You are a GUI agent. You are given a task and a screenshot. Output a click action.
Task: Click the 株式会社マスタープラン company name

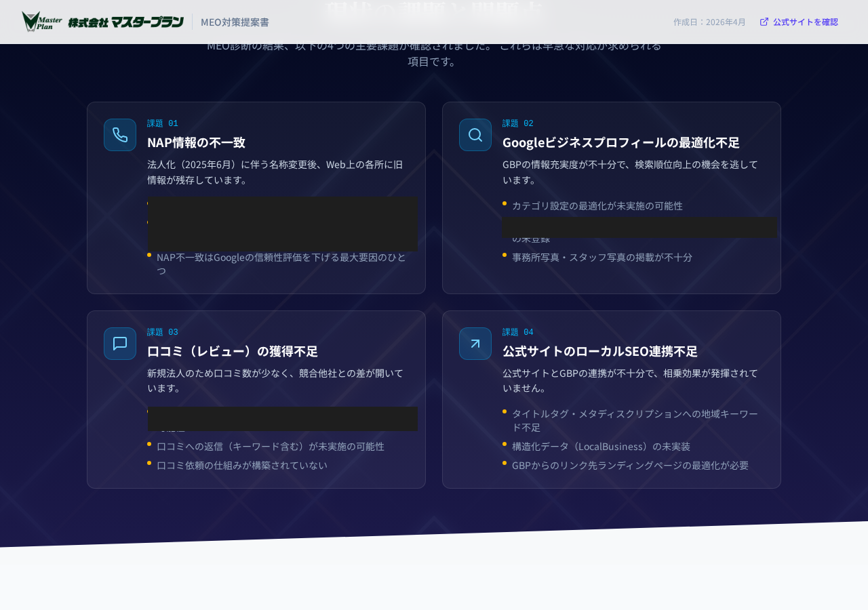point(126,20)
